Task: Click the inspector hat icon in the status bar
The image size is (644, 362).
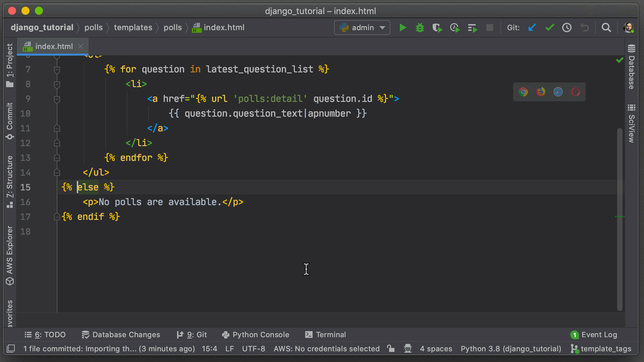Action: click(408, 349)
